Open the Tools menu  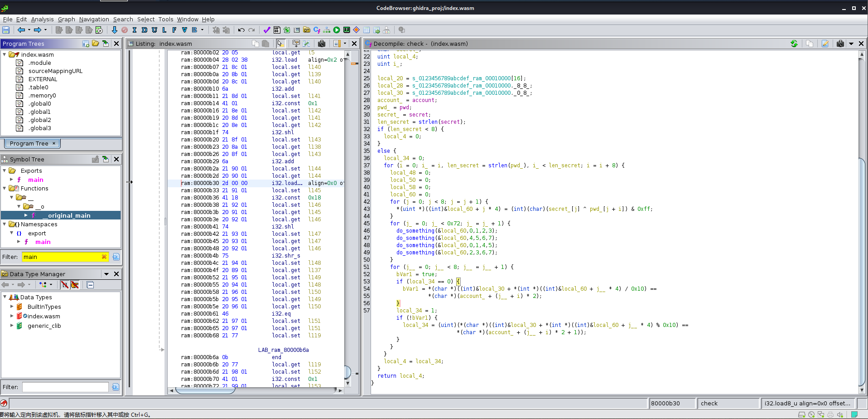click(x=166, y=19)
